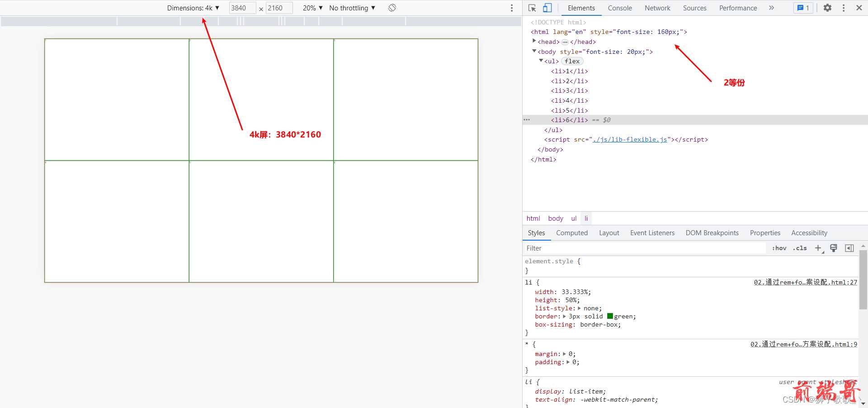Open the Event Listeners tab

point(652,233)
